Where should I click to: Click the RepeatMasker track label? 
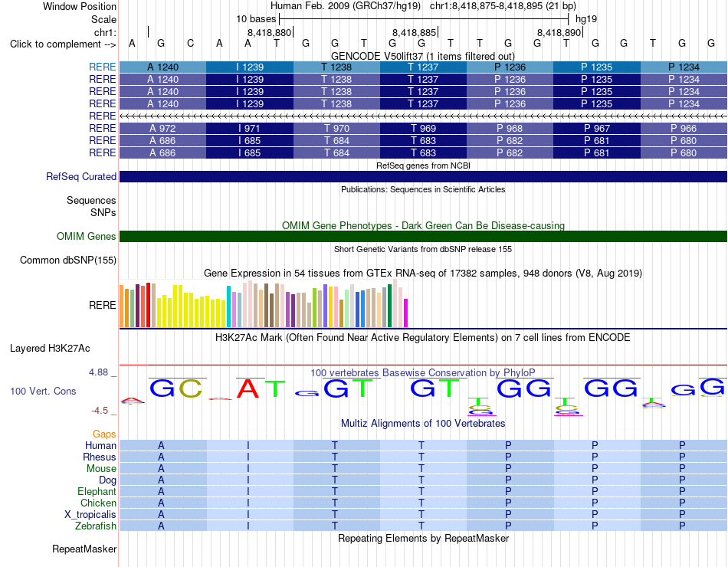84,549
